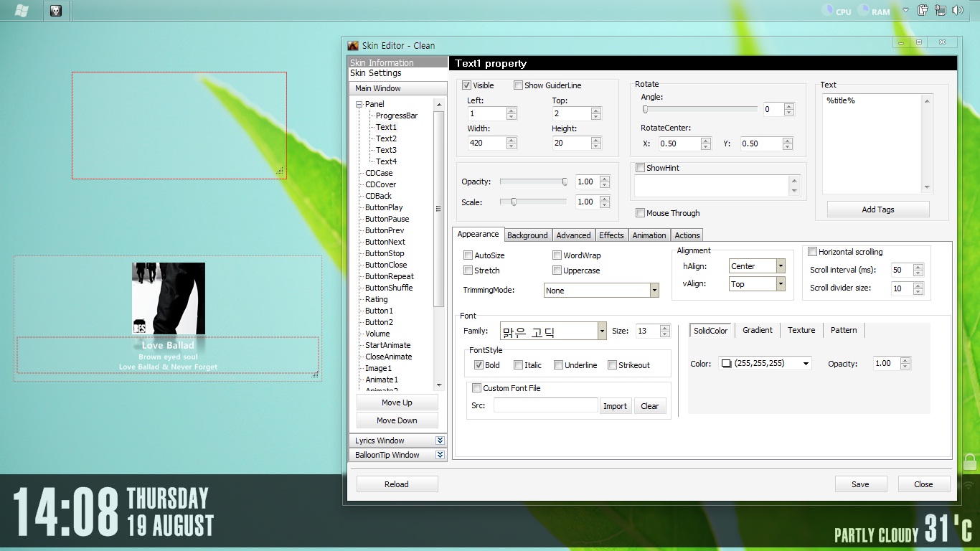Check the Custom Font File box
Viewport: 980px width, 551px height.
[476, 388]
